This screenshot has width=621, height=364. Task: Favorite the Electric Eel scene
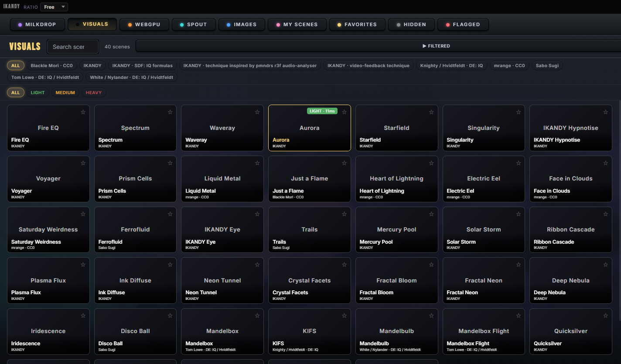(519, 163)
